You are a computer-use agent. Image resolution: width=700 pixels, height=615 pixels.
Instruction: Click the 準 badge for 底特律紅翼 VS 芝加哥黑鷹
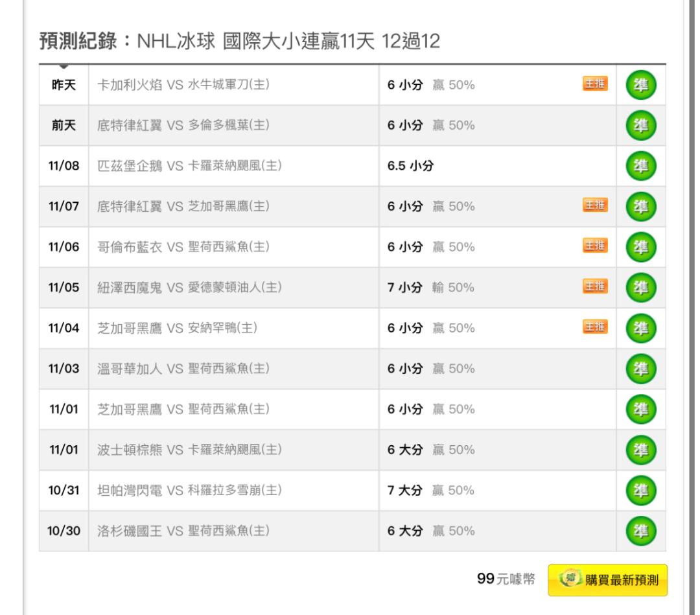[x=640, y=207]
